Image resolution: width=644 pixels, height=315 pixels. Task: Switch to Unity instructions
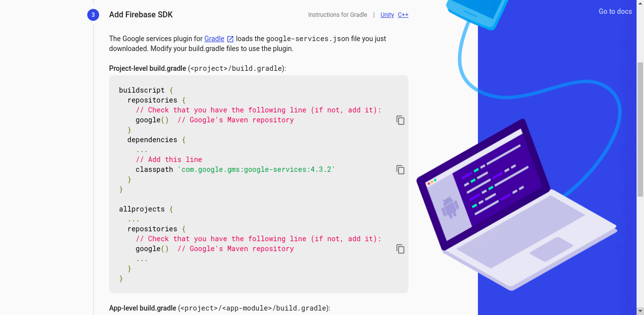387,15
